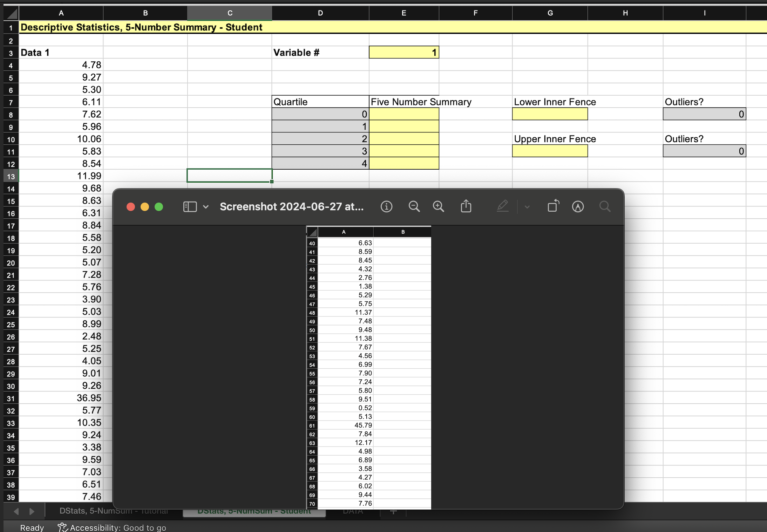Screen dimensions: 767x532
Task: Open the Info inspector in the Preview toolbar
Action: click(x=386, y=206)
